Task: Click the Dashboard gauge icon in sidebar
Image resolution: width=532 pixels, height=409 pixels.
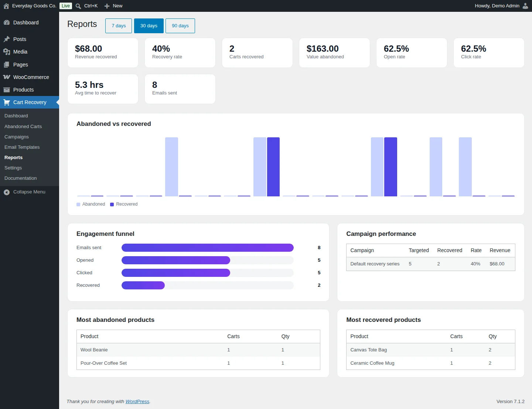Action: click(7, 23)
